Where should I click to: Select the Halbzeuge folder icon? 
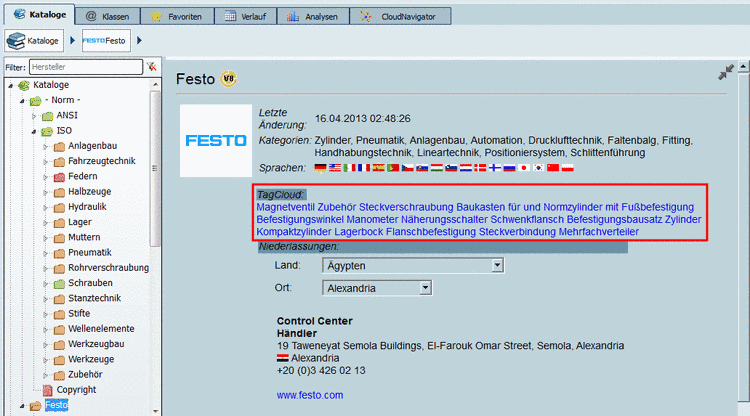point(59,192)
